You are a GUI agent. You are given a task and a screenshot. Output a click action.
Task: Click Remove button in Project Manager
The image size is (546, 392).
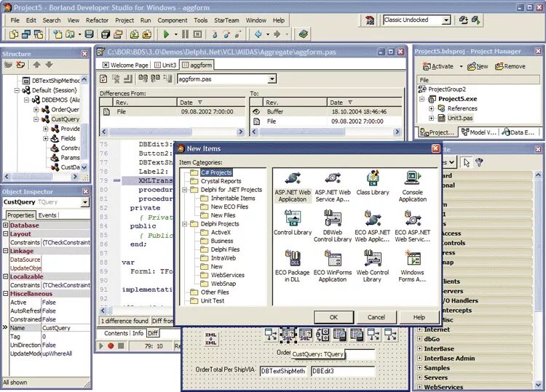(510, 66)
